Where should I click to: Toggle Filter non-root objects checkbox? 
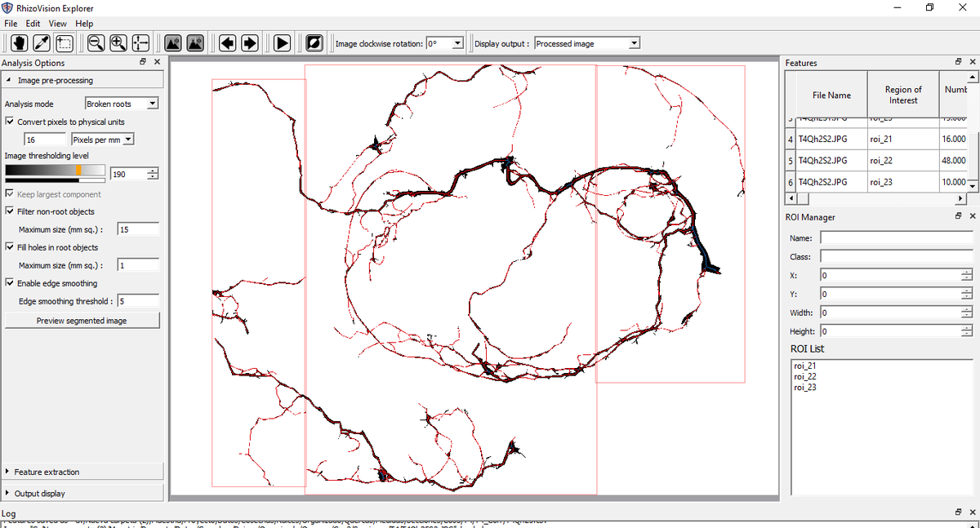[10, 211]
